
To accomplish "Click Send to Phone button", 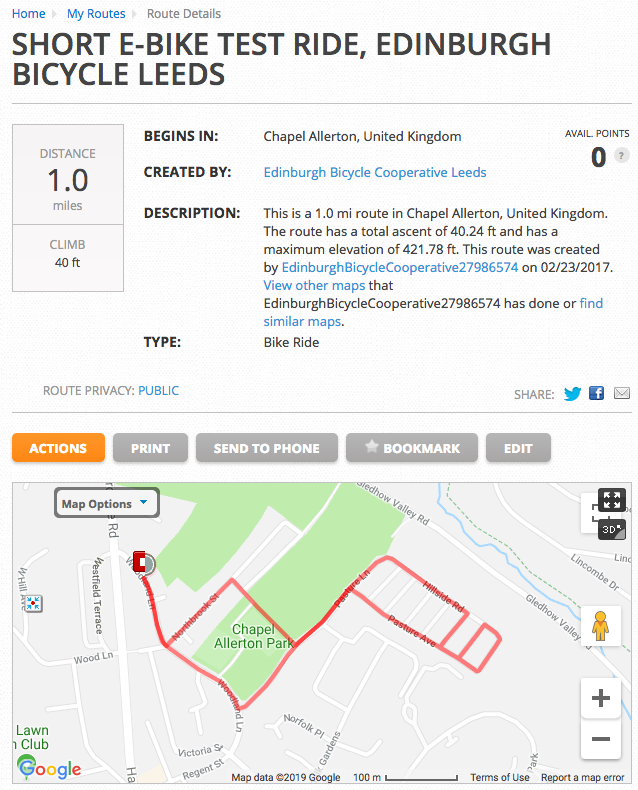I will [x=266, y=448].
